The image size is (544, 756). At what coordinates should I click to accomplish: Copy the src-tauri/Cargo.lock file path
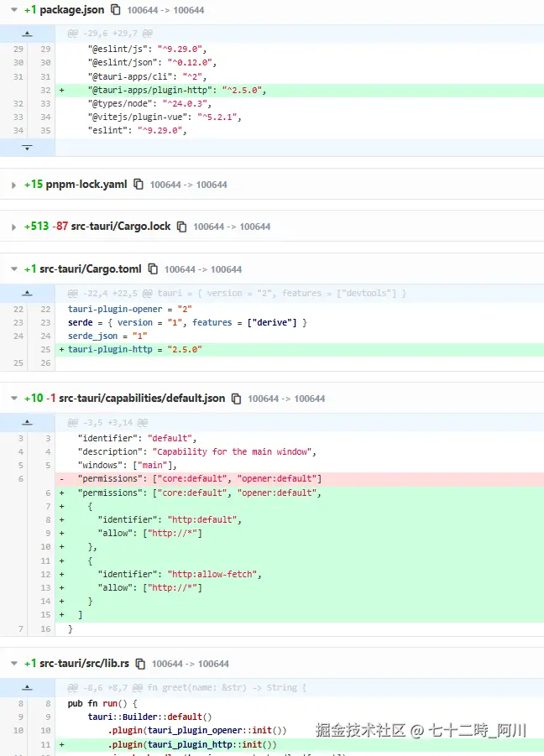tap(182, 227)
